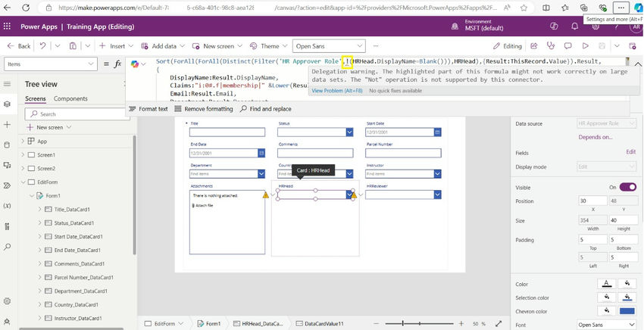Expand the Screen1 tree node
This screenshot has height=330, width=644.
23,154
